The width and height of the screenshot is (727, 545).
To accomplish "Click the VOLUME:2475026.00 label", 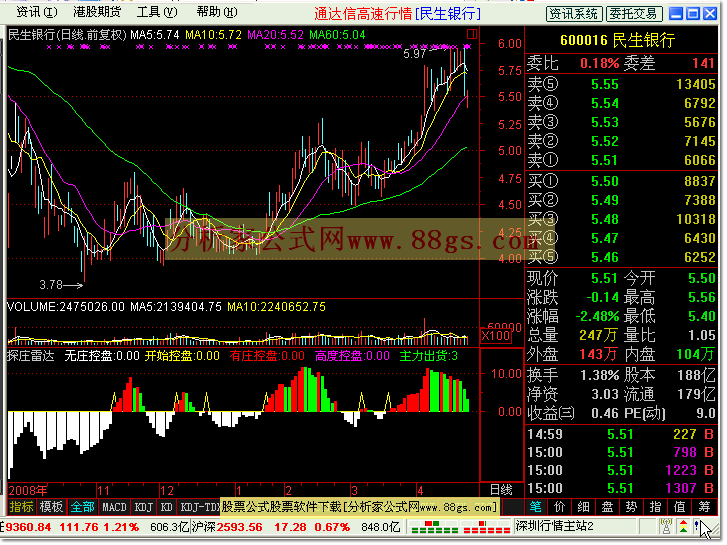I will (66, 307).
